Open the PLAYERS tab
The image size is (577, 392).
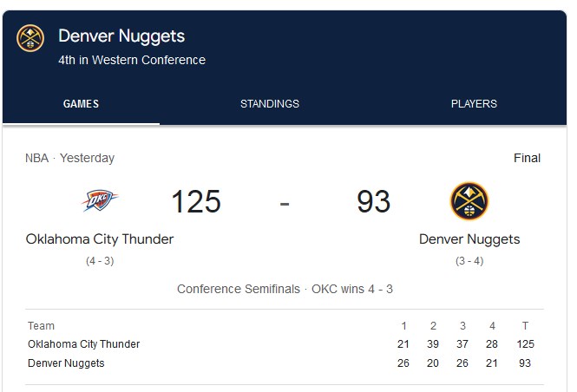pyautogui.click(x=474, y=104)
